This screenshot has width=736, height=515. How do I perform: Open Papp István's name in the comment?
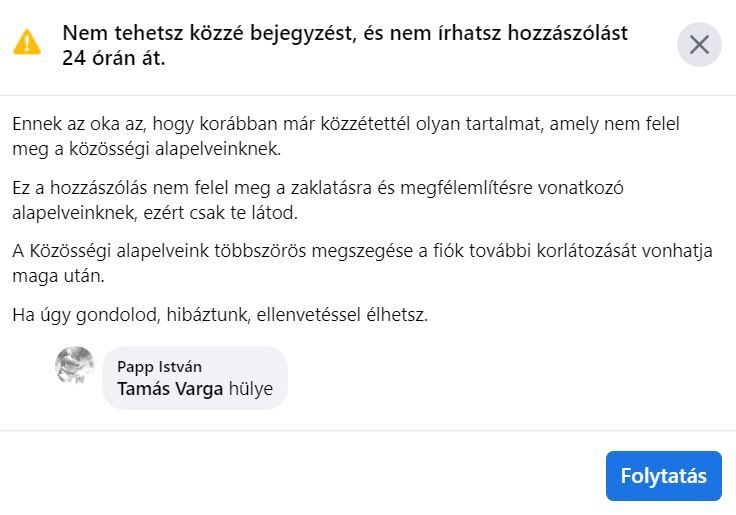[160, 366]
